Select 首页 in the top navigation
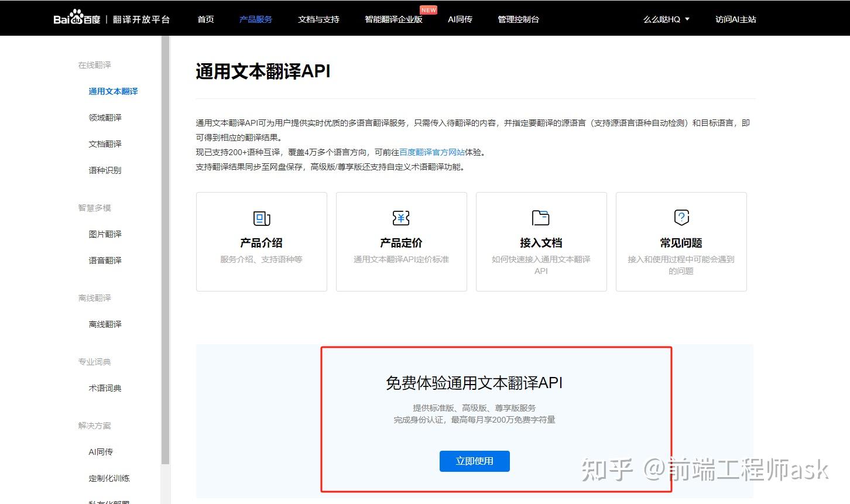This screenshot has height=504, width=850. pyautogui.click(x=205, y=19)
